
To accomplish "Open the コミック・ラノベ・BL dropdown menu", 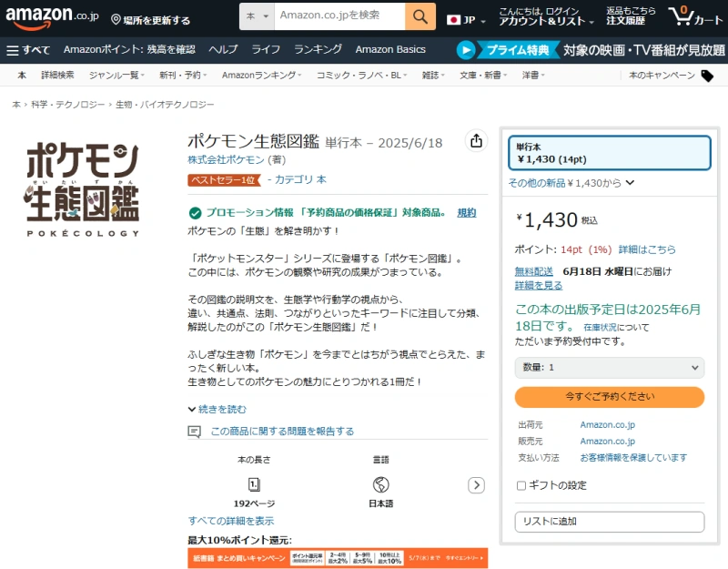I will tap(361, 76).
